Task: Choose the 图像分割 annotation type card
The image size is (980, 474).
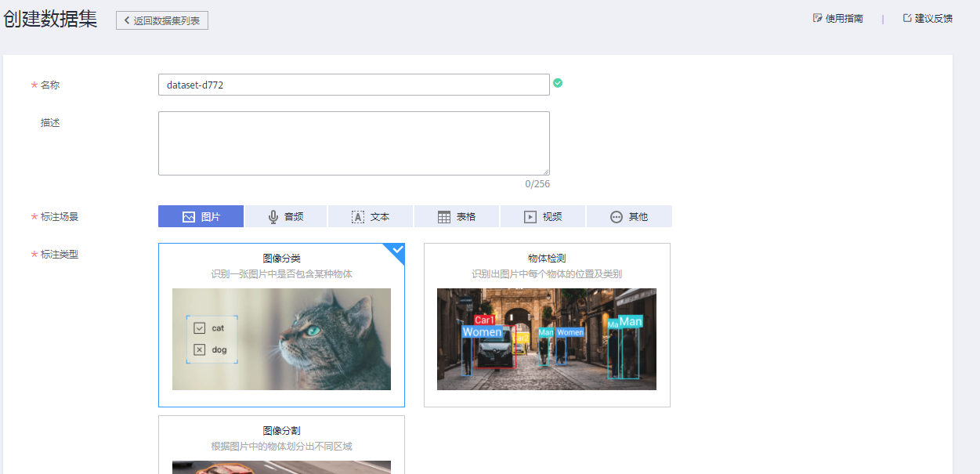Action: click(x=281, y=444)
